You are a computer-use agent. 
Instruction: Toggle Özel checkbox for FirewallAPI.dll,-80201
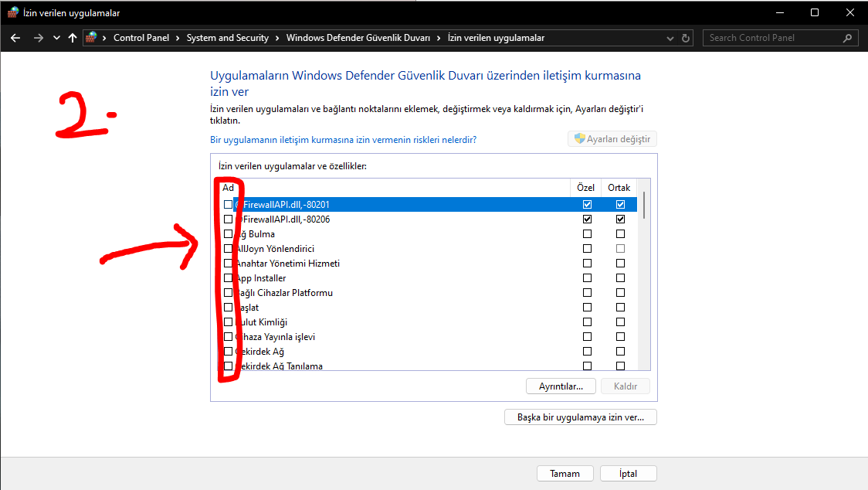588,205
